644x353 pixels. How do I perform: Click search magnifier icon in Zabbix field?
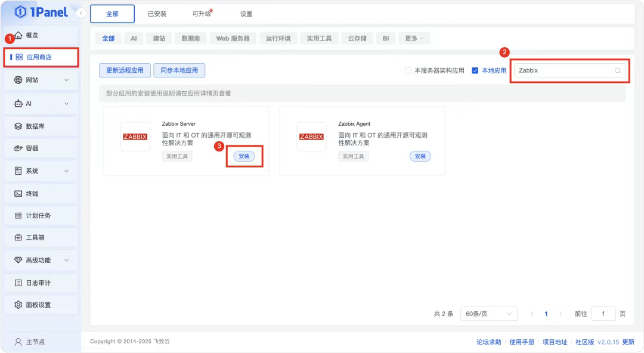(617, 70)
